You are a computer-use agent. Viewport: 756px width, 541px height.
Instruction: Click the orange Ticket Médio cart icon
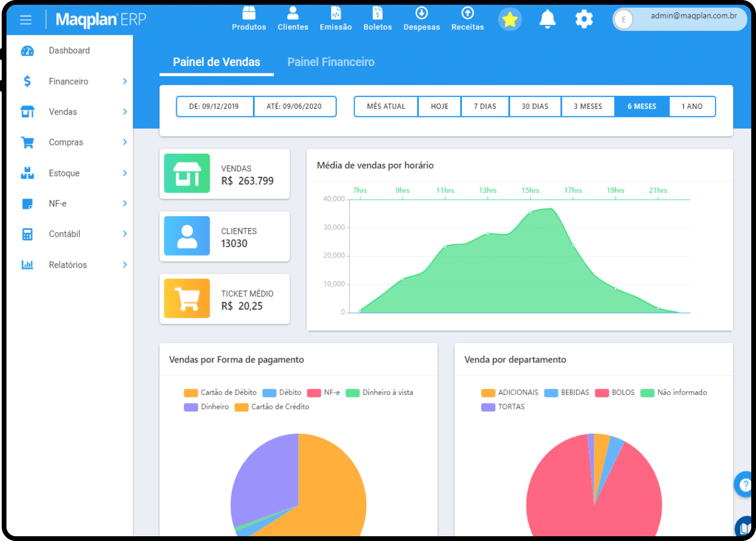187,299
